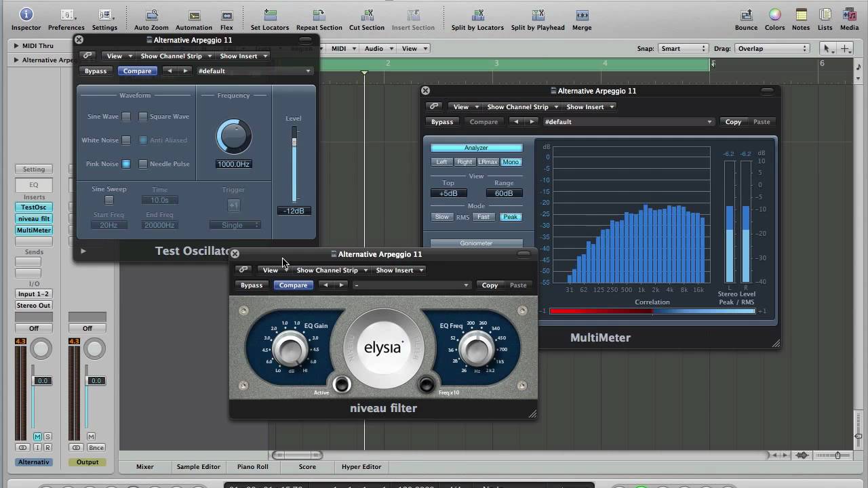Click Compare in the niveau filter window
This screenshot has height=488, width=868.
click(x=293, y=285)
